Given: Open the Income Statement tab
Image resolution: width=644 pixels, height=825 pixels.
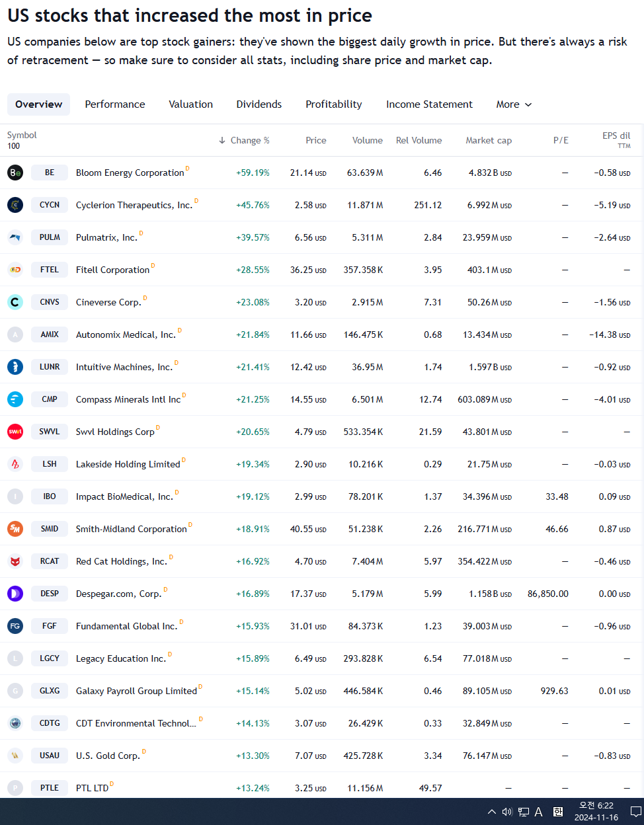Looking at the screenshot, I should click(x=429, y=104).
